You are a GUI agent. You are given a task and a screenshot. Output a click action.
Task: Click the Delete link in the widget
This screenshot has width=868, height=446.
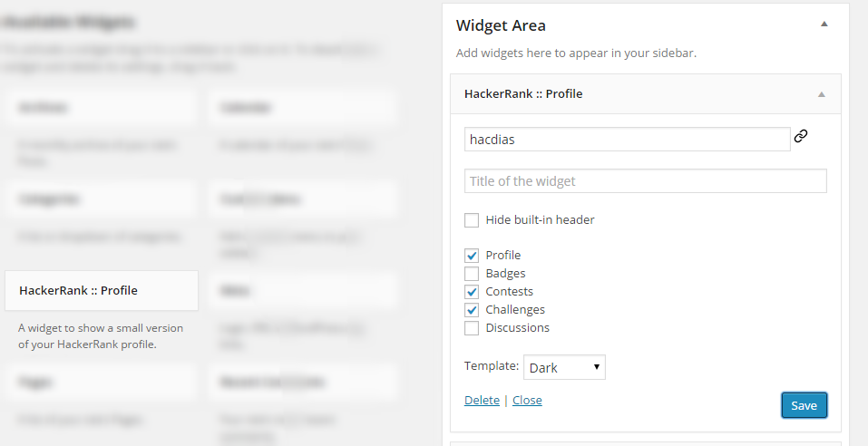(x=482, y=401)
